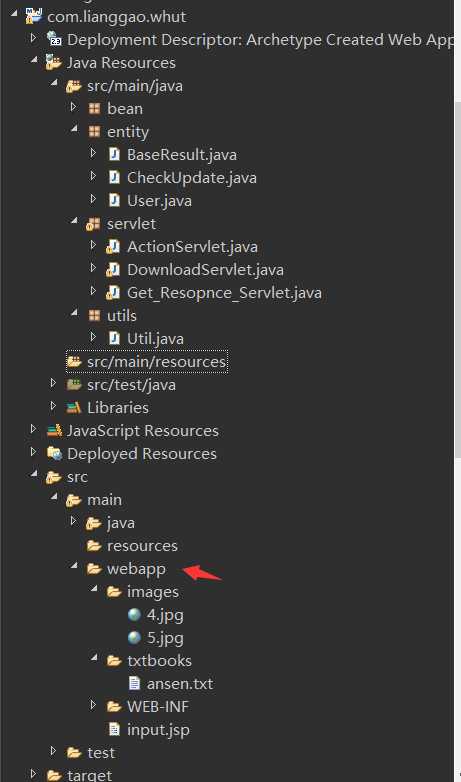Click the Libraries icon
This screenshot has width=461, height=782.
(74, 407)
